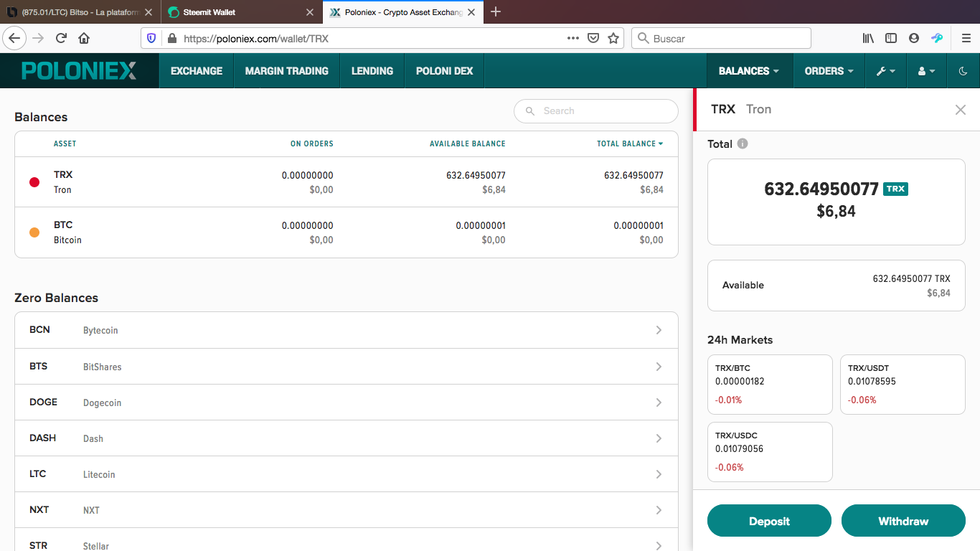Open the user account dropdown
The width and height of the screenshot is (980, 551).
(927, 71)
